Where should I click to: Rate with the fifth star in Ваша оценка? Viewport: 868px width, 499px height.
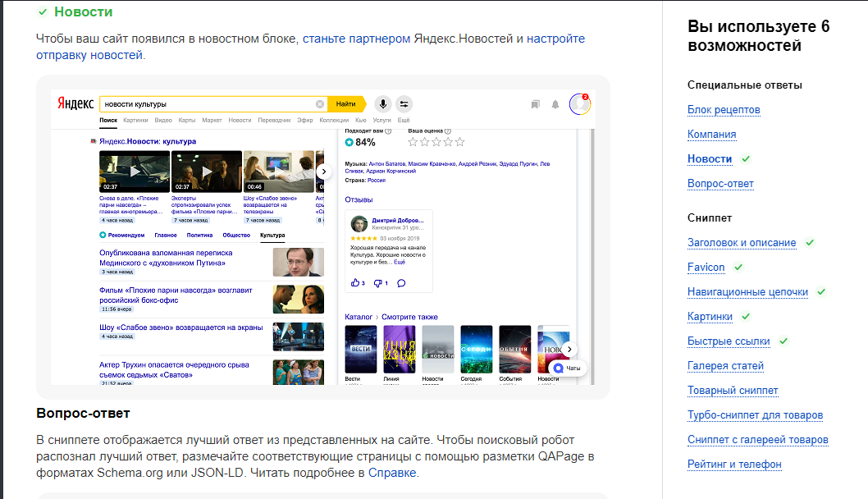(459, 142)
